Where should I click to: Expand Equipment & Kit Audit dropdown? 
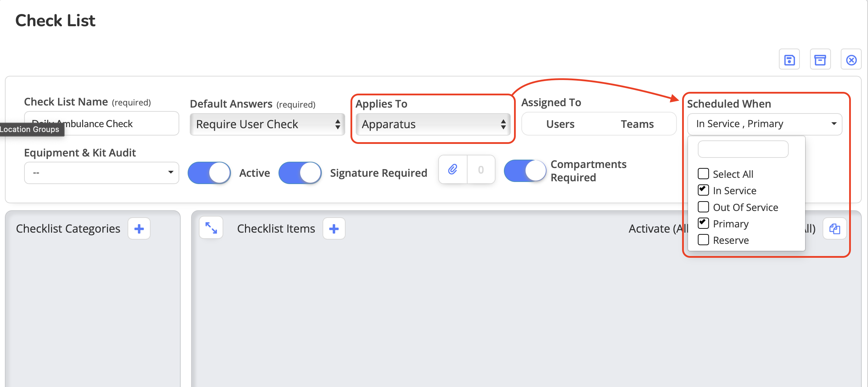click(x=101, y=173)
